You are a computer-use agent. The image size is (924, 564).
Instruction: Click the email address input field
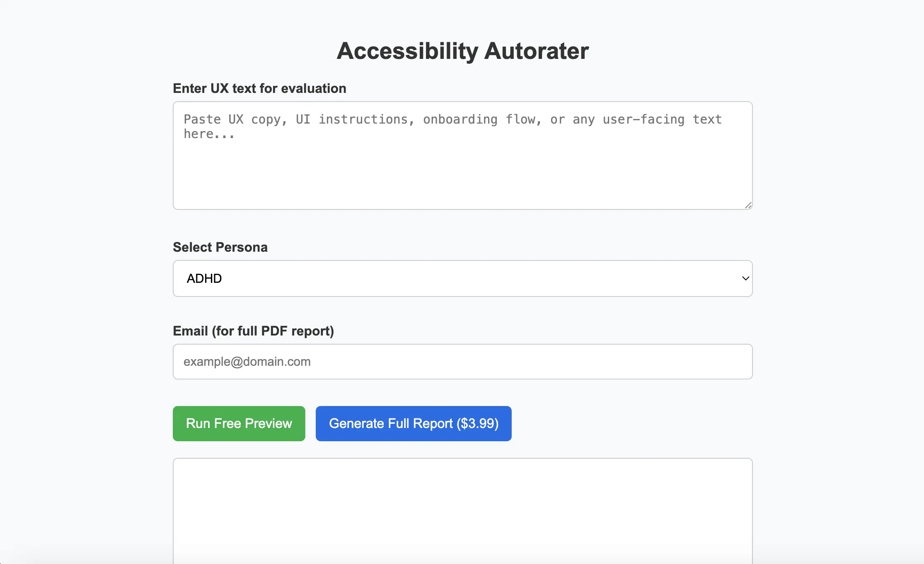tap(462, 362)
